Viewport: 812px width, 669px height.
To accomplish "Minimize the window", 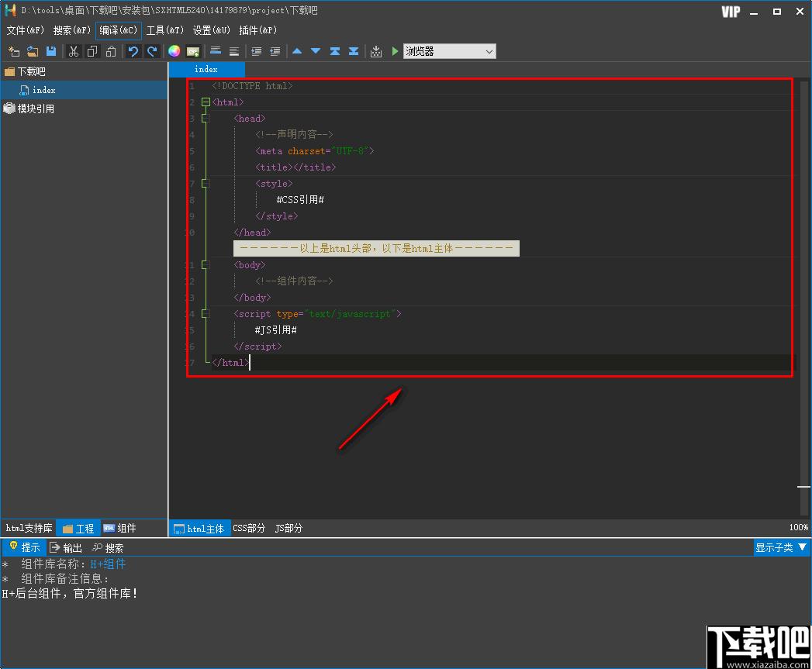I will coord(754,12).
